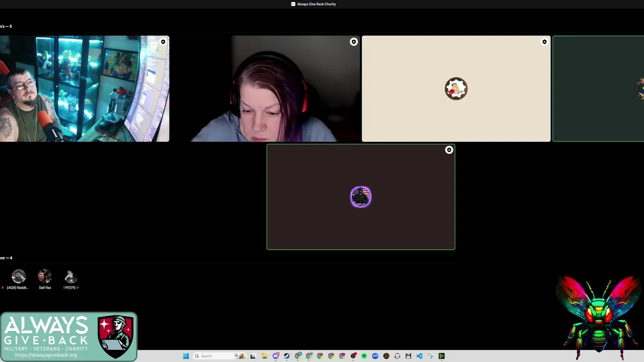
Task: Open File Explorer from the taskbar
Action: [x=265, y=356]
